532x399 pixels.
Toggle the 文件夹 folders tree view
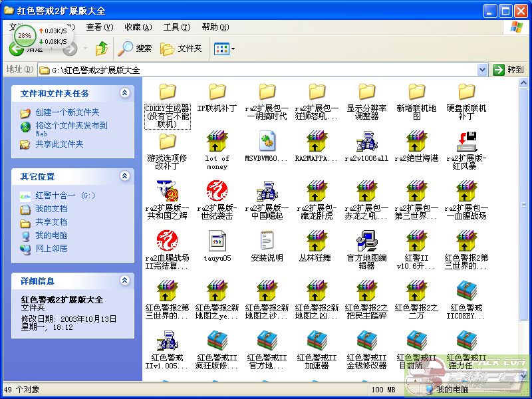182,49
